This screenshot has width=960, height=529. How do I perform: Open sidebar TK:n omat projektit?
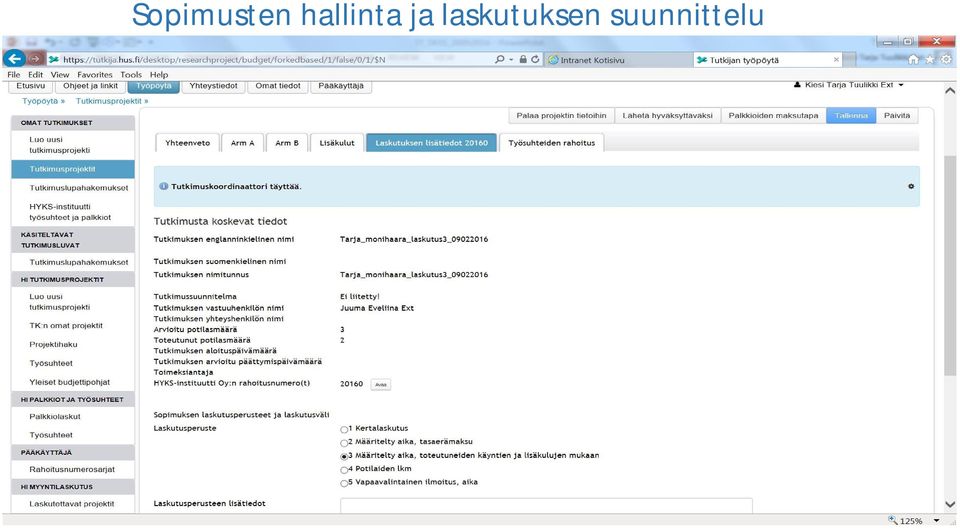tap(66, 326)
